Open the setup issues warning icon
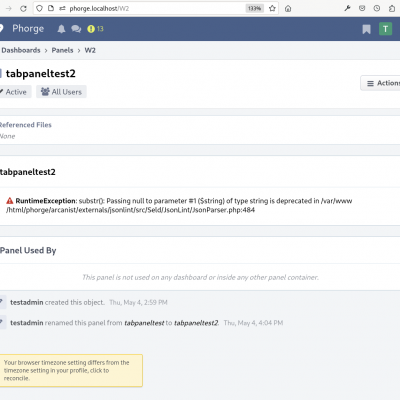 [91, 29]
